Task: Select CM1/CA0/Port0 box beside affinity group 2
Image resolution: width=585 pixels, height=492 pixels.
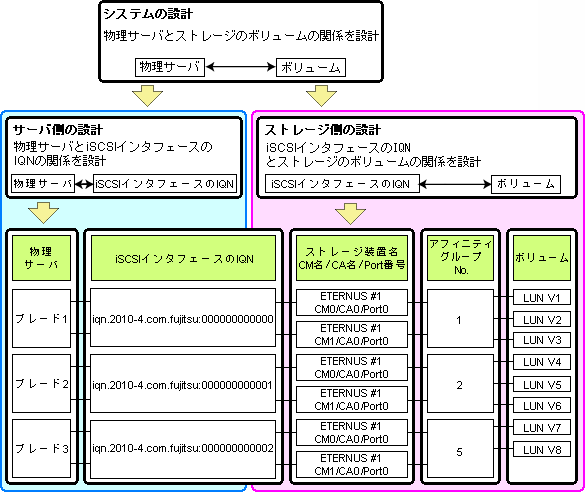Action: click(352, 399)
